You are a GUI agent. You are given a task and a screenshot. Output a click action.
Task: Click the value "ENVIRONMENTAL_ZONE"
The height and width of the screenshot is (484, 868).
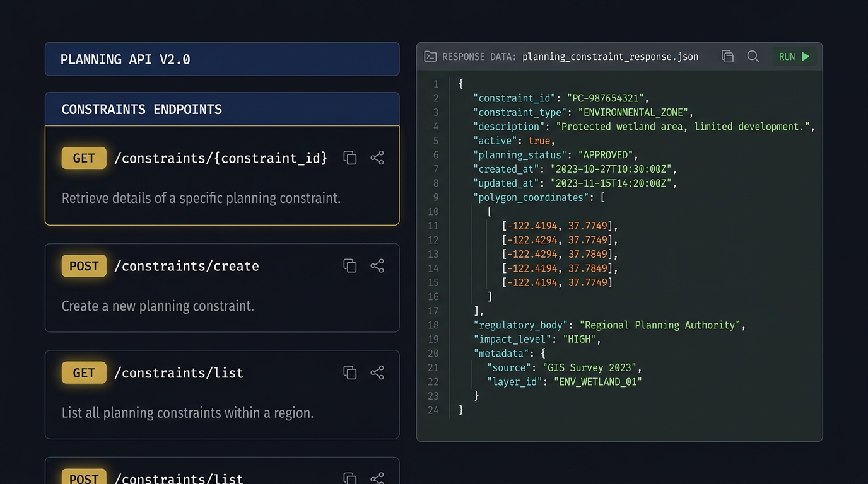pyautogui.click(x=633, y=112)
